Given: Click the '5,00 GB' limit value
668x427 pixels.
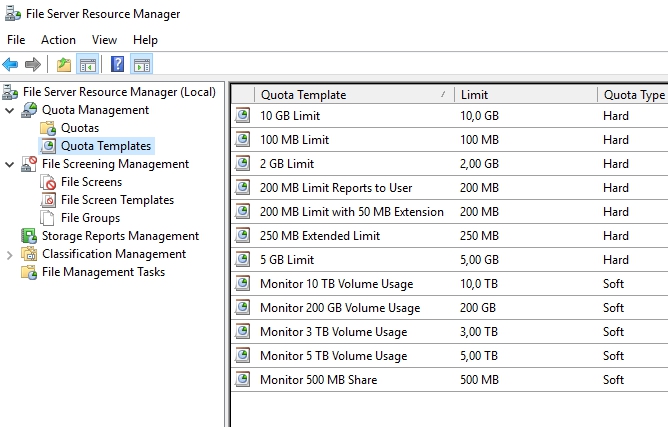Looking at the screenshot, I should point(479,260).
